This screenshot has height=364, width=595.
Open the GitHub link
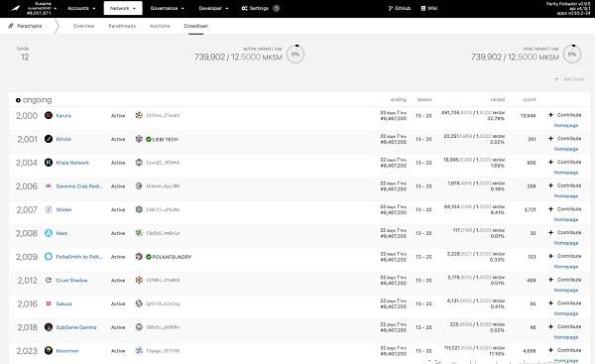tap(400, 8)
